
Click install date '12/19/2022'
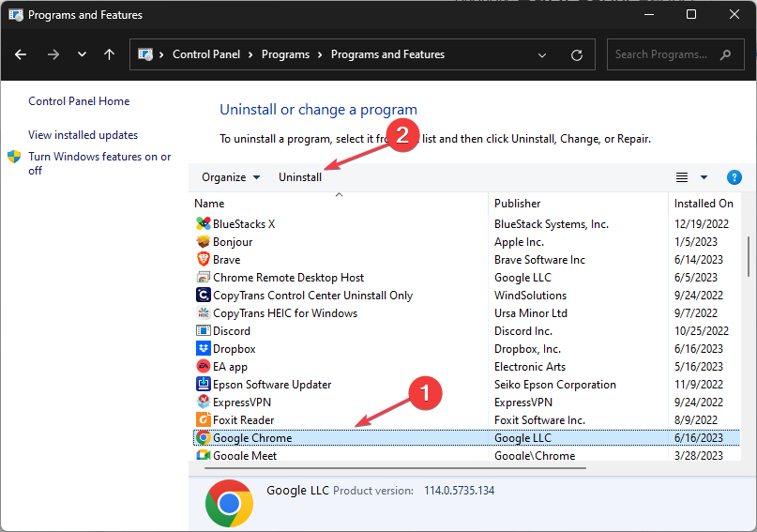tap(701, 223)
